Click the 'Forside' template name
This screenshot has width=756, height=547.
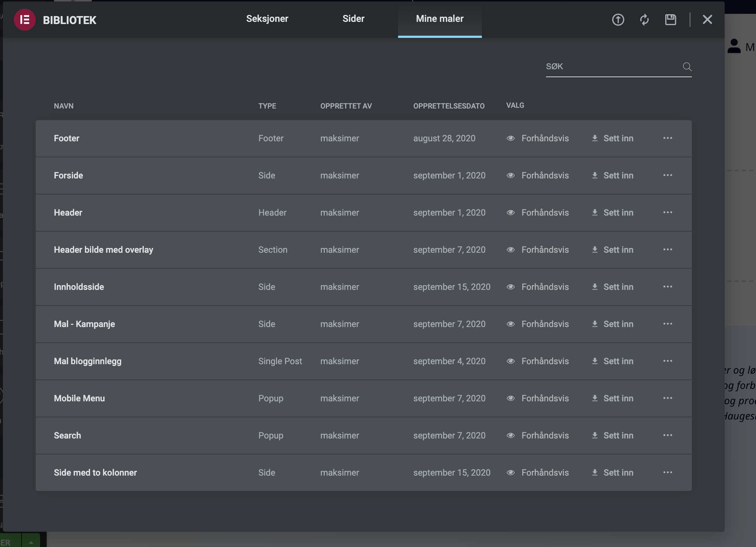[69, 176]
